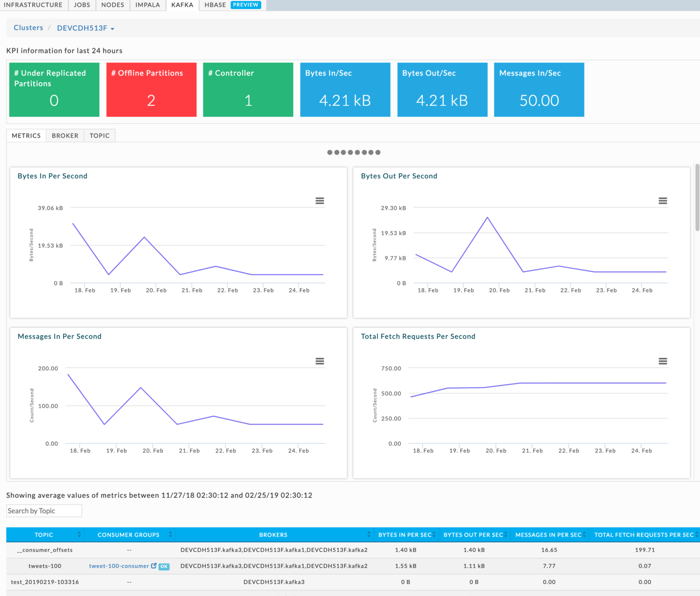Switch to the TOPIC tab
Image resolution: width=700 pixels, height=596 pixels.
click(99, 135)
